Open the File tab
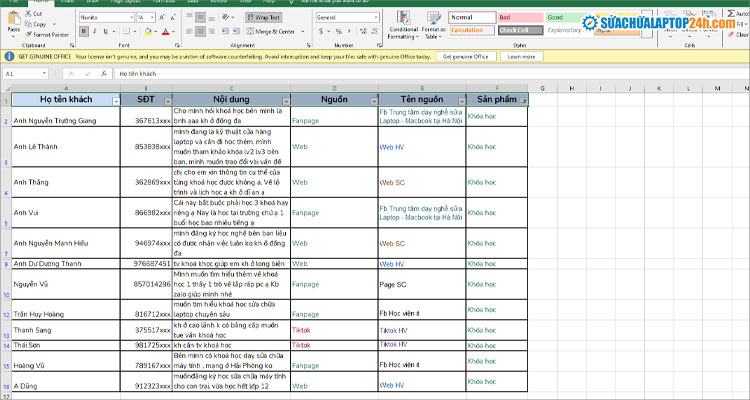750x400 pixels. coord(12,3)
